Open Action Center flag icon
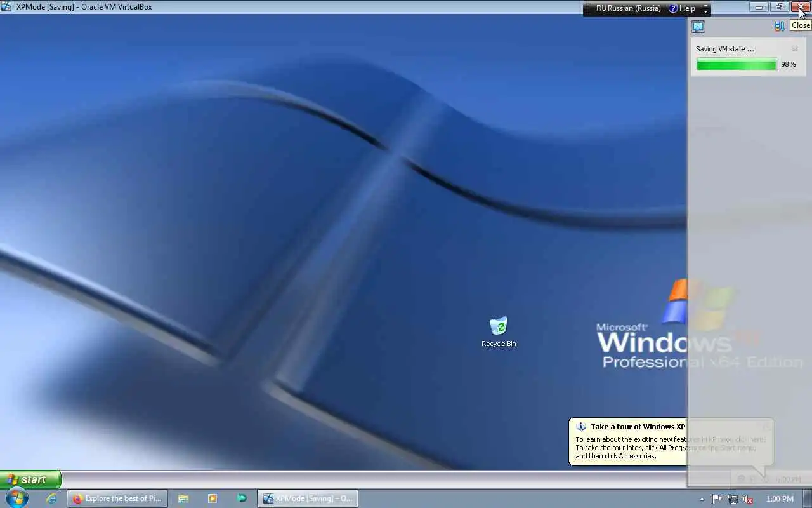812x508 pixels. pos(717,499)
